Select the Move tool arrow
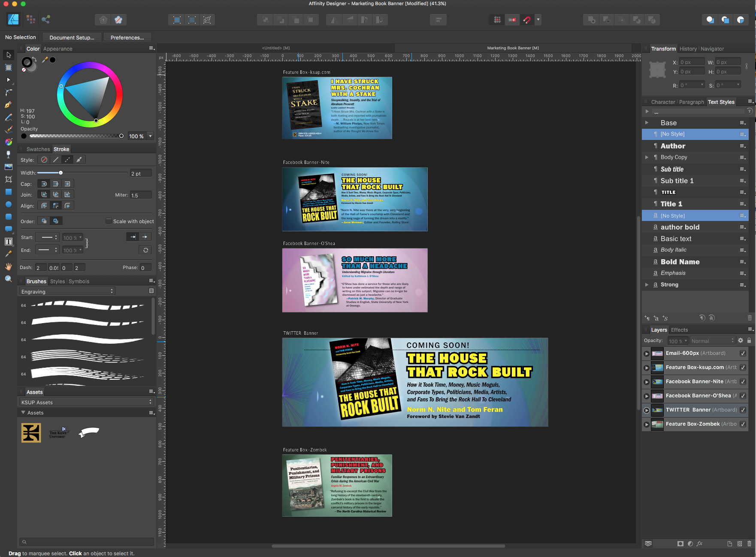 [9, 55]
